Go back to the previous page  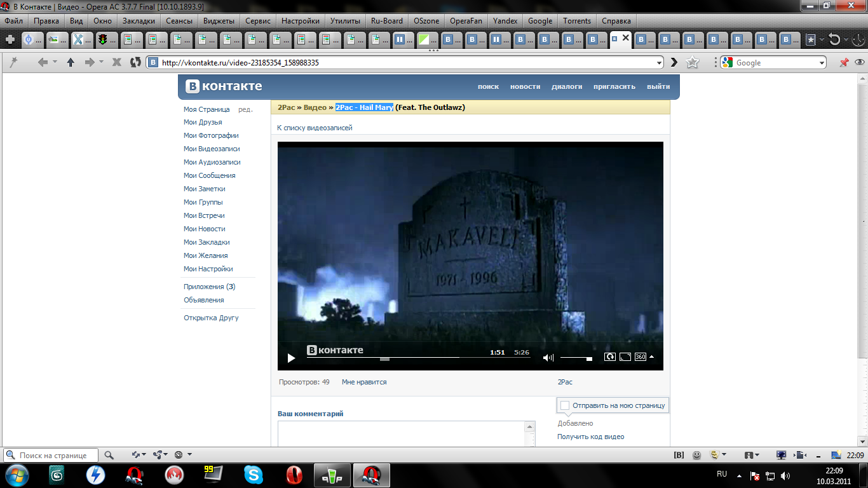coord(43,62)
